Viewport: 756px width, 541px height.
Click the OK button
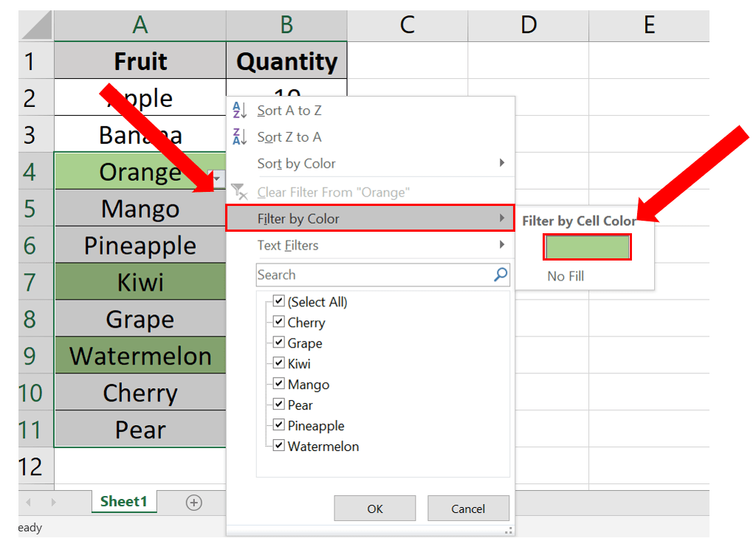coord(374,508)
